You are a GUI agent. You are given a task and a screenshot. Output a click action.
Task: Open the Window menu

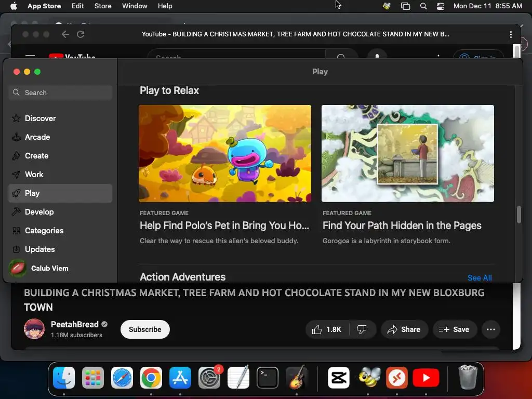point(135,6)
